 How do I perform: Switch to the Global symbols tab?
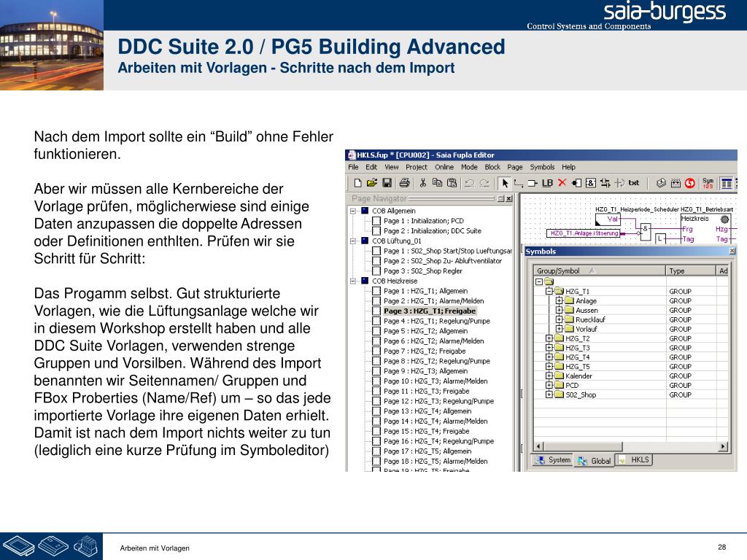tap(595, 461)
